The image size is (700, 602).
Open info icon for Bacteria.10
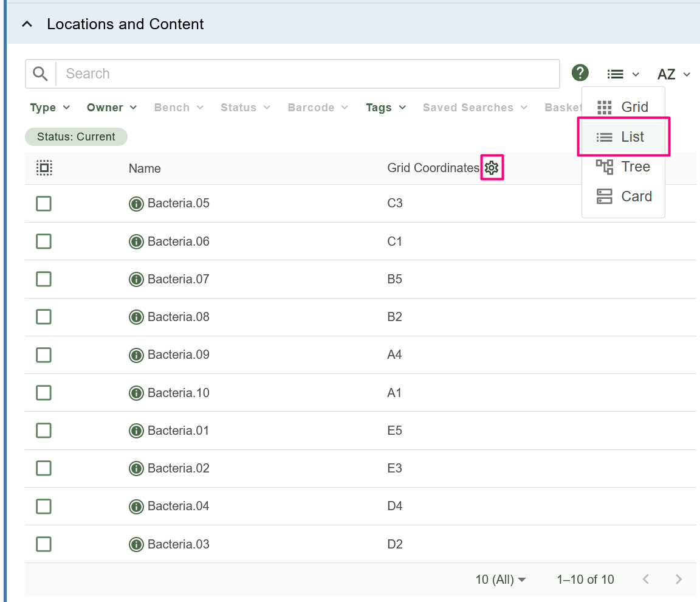136,393
